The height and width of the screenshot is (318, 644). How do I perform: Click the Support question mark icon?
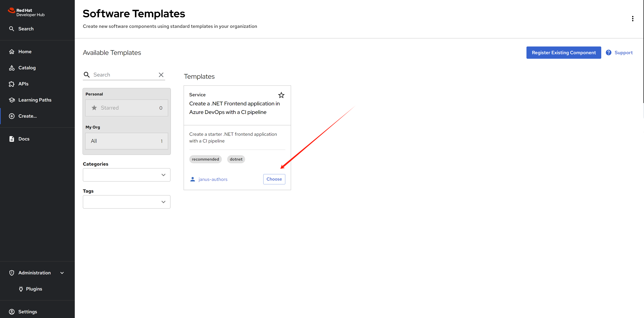(x=608, y=53)
